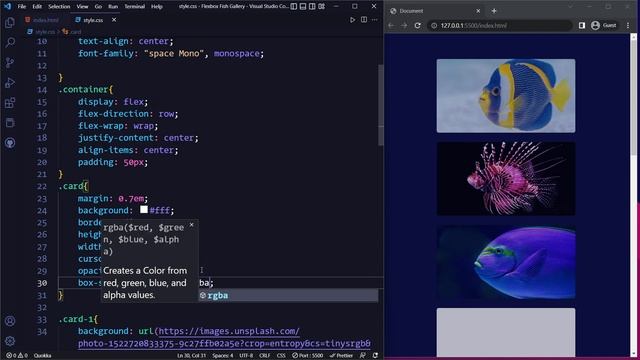Select the Document browser tab
640x360 pixels.
pyautogui.click(x=435, y=11)
